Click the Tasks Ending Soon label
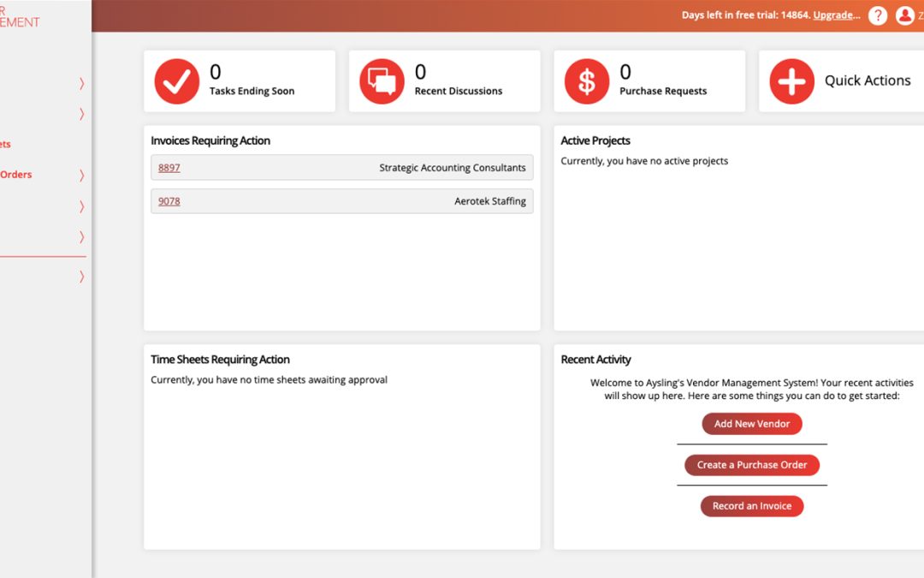This screenshot has height=578, width=924. pos(252,91)
